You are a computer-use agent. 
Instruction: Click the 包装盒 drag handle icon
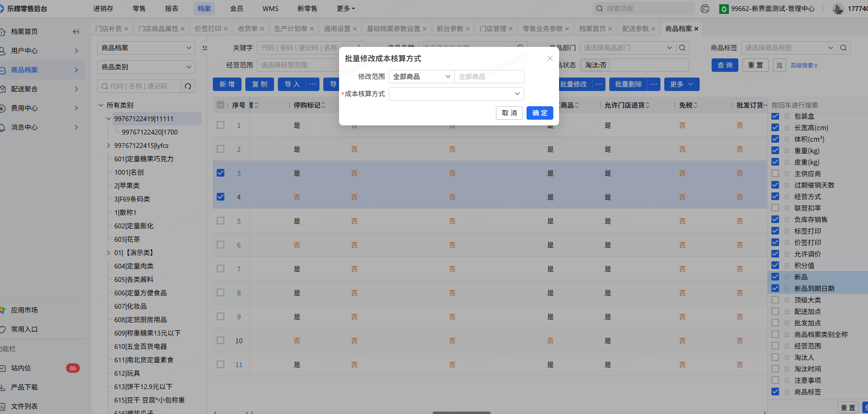787,116
